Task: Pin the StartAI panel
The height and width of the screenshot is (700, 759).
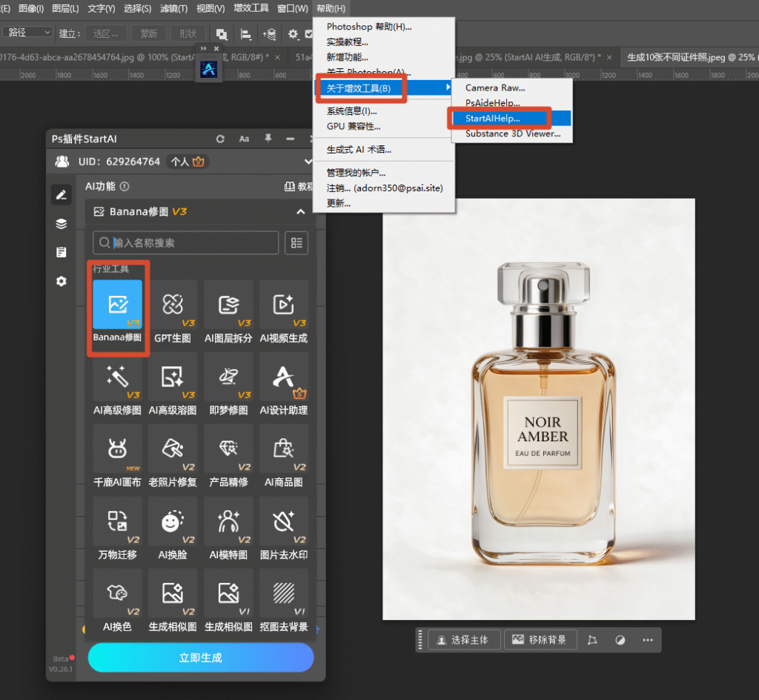Action: pos(268,139)
